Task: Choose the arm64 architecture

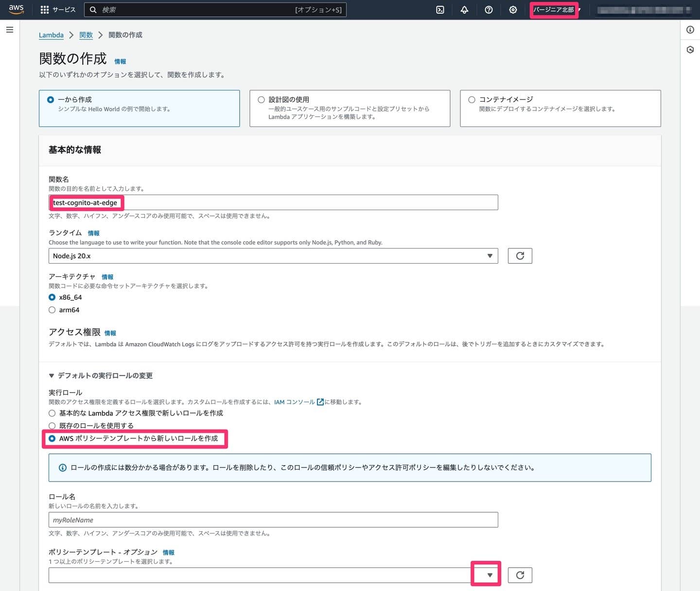Action: pos(52,310)
